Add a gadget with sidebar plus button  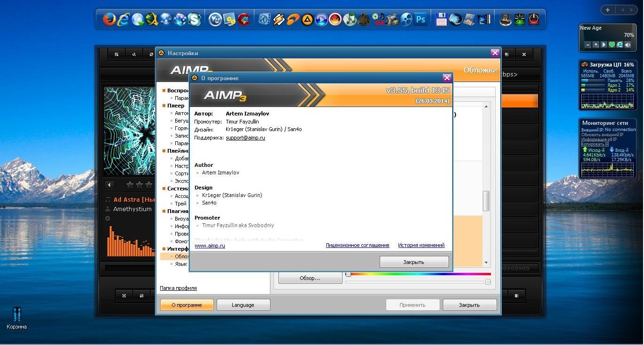tap(608, 10)
